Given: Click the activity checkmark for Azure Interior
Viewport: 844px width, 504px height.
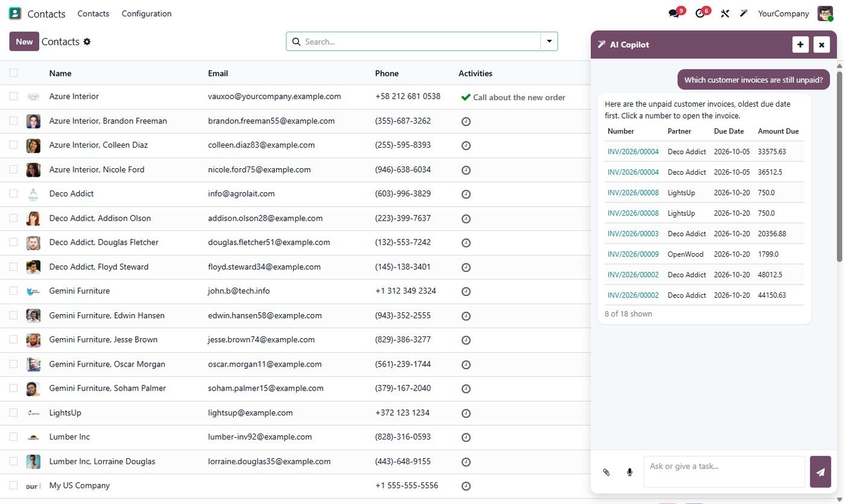Looking at the screenshot, I should [465, 97].
